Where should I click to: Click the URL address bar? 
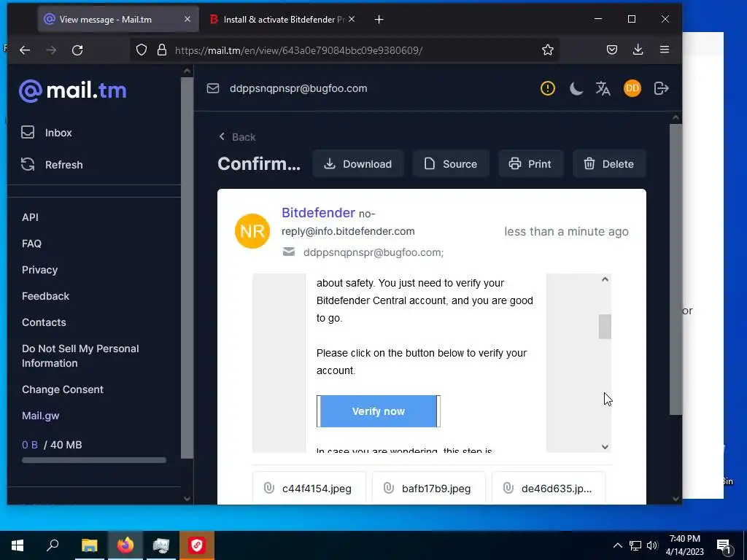click(x=345, y=50)
